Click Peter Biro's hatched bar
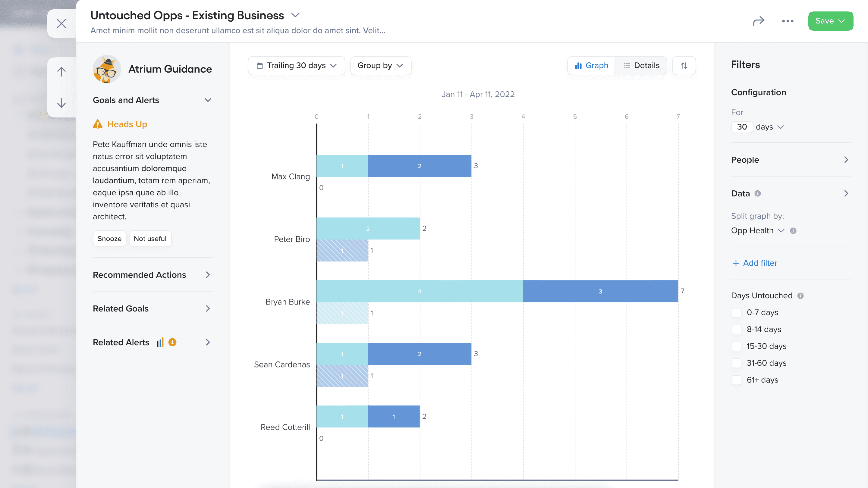This screenshot has height=488, width=868. [x=342, y=250]
